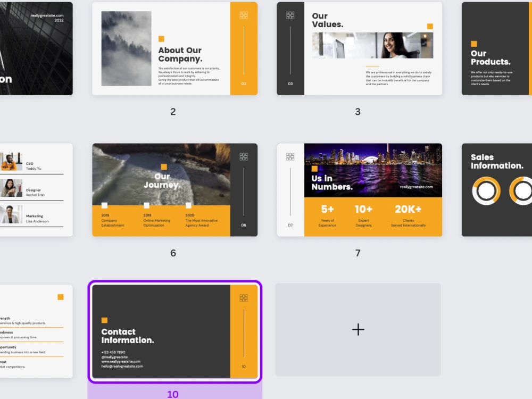
Task: Click the orange square above Our Products heading
Action: [x=473, y=44]
